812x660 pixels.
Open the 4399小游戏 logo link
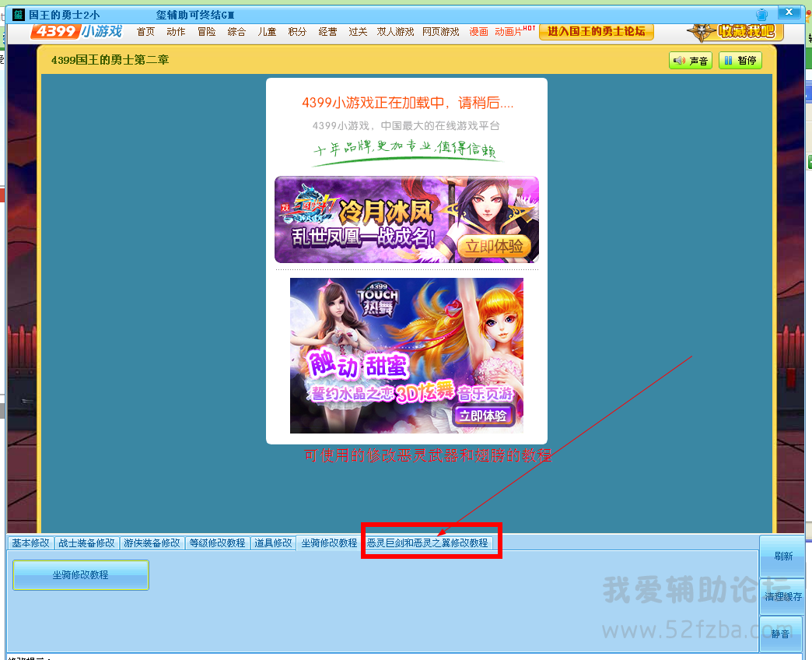(x=77, y=32)
